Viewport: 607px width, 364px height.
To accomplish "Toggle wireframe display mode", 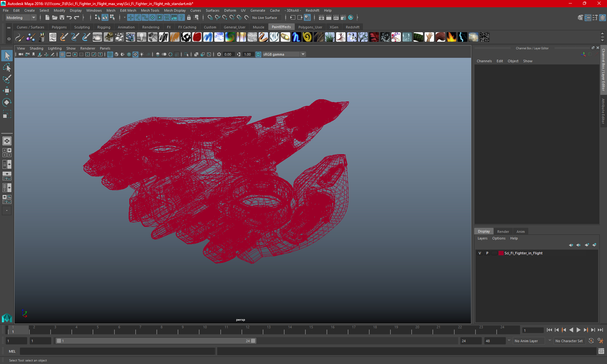I will tap(110, 54).
